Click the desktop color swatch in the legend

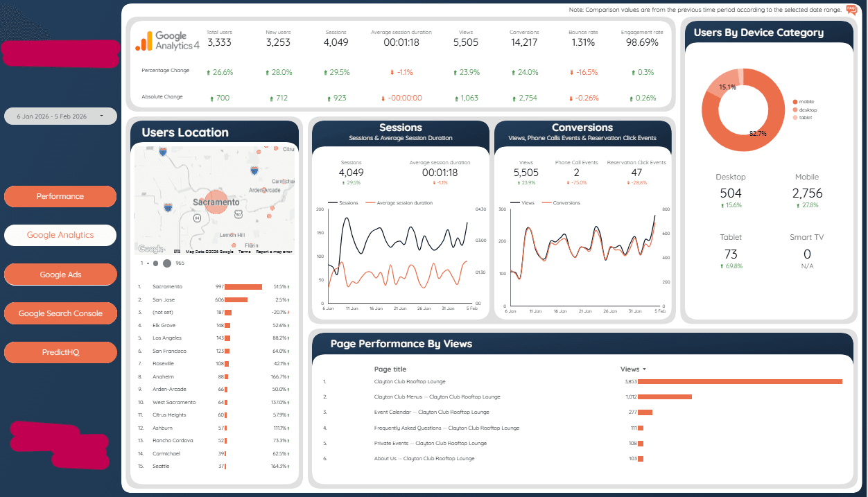(x=795, y=110)
